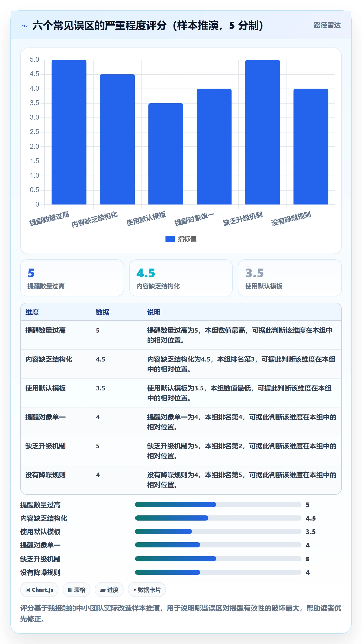The height and width of the screenshot is (644, 362).
Task: Click description mentioning 本组排名第4
Action: click(x=242, y=422)
